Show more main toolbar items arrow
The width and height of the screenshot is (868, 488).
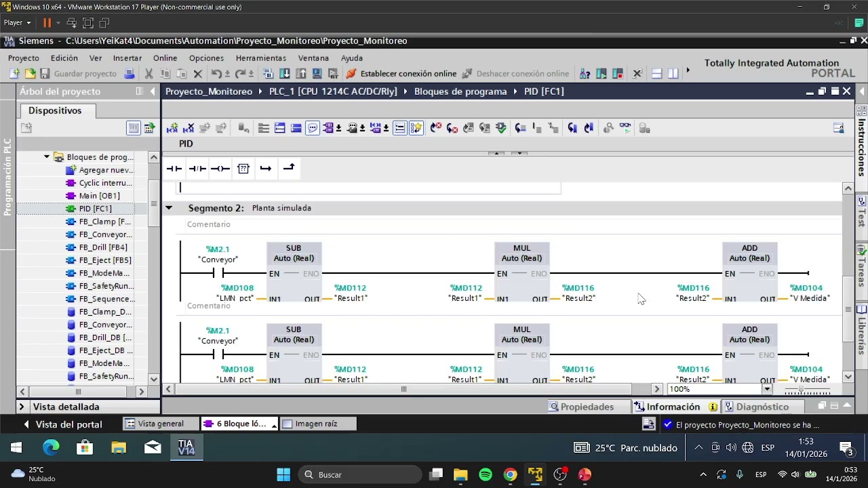pyautogui.click(x=688, y=70)
